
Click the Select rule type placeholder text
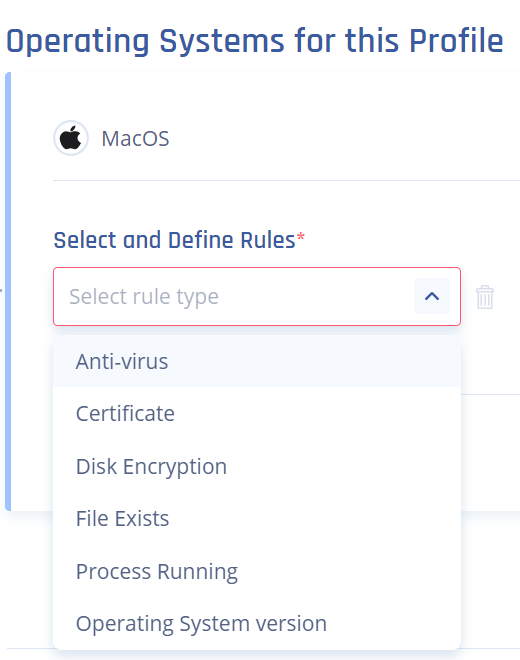tap(144, 297)
